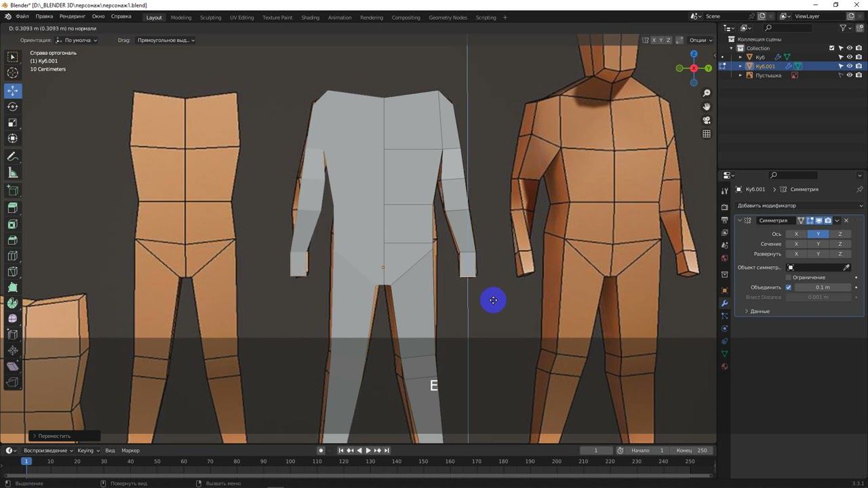The height and width of the screenshot is (488, 868).
Task: Select the Edge Slide tool
Action: tap(13, 335)
